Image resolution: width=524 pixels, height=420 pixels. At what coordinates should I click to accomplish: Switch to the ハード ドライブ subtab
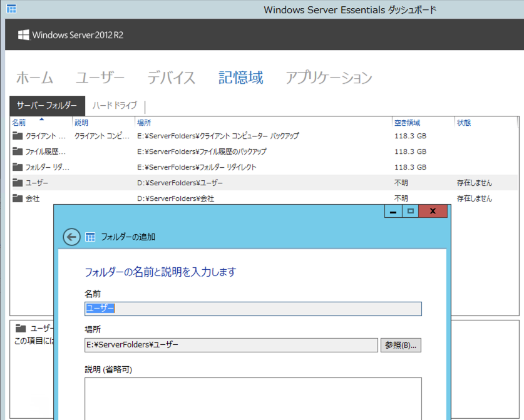(115, 106)
